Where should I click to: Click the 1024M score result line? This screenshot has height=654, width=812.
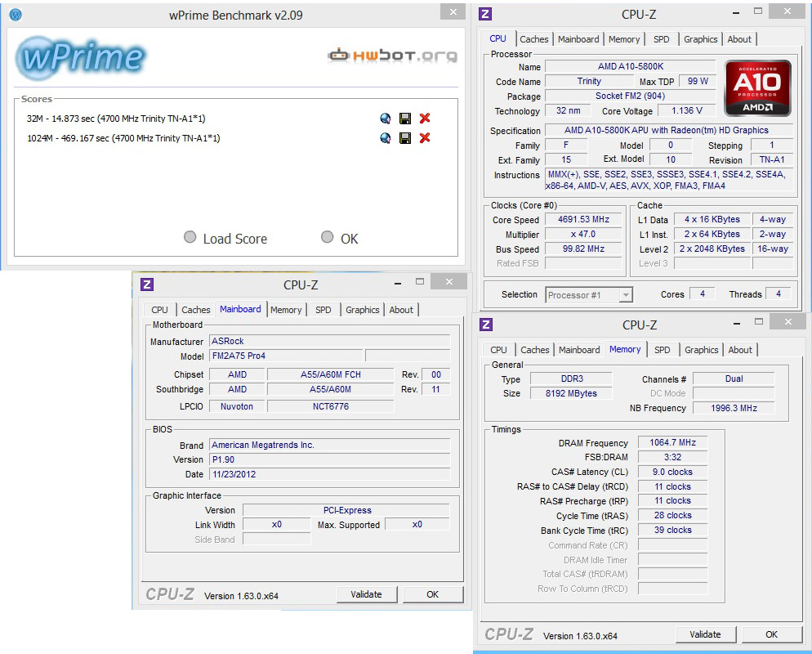pyautogui.click(x=123, y=138)
